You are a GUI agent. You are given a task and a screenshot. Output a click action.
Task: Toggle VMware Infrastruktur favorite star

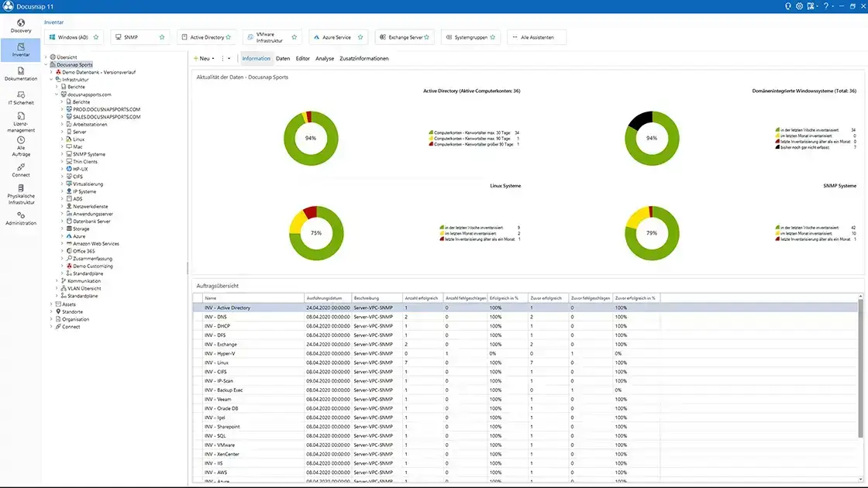click(294, 37)
